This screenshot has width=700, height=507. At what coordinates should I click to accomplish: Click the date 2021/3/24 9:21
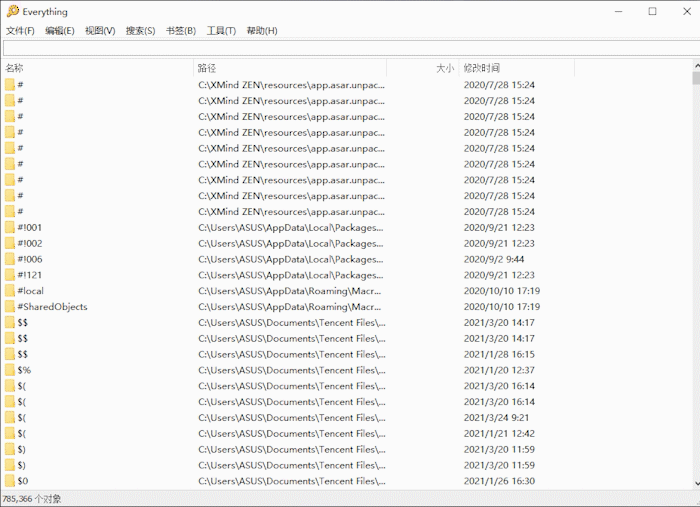496,418
